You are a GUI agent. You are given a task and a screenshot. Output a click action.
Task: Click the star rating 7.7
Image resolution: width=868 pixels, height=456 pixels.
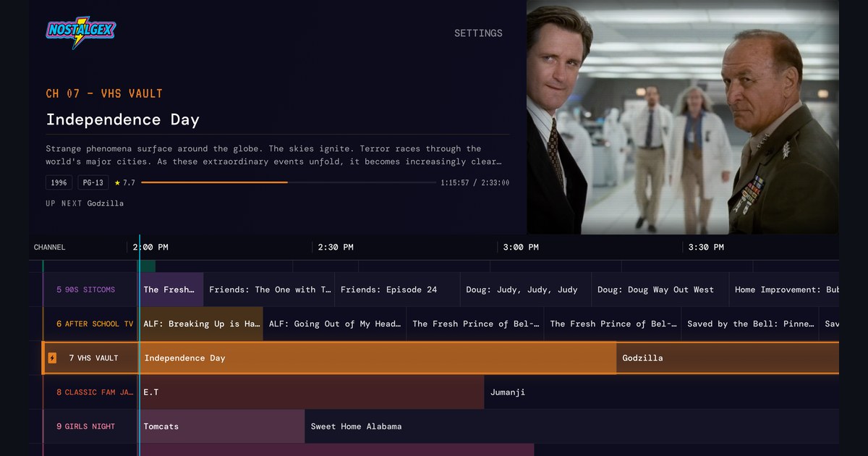pyautogui.click(x=125, y=183)
